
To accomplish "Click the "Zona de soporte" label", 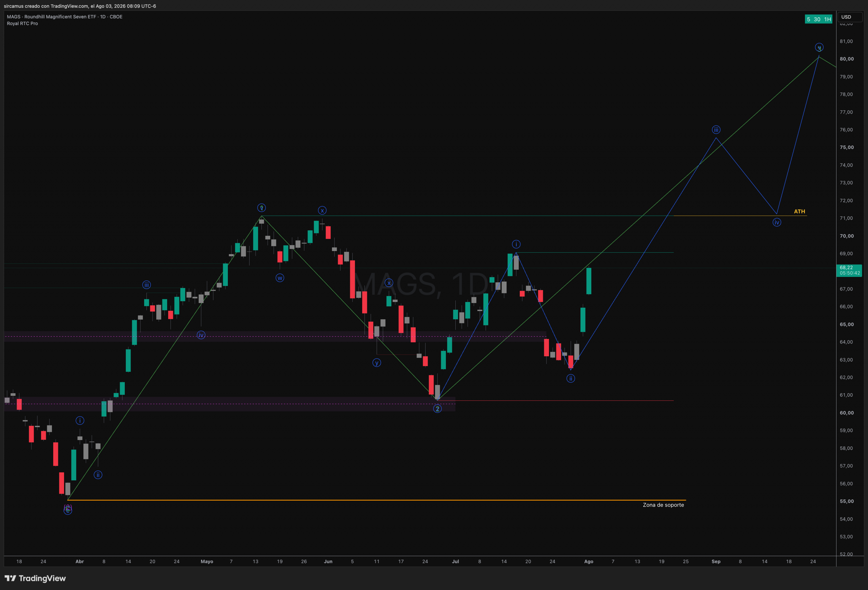I will [x=663, y=505].
